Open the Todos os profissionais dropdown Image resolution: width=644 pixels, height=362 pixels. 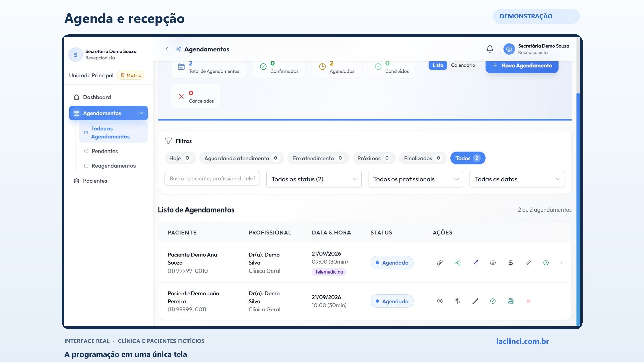(416, 179)
